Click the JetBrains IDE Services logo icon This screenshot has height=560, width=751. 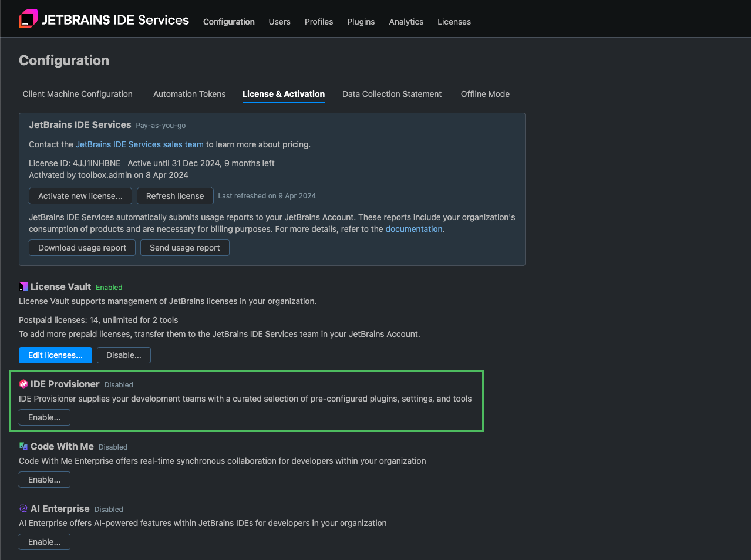coord(28,19)
